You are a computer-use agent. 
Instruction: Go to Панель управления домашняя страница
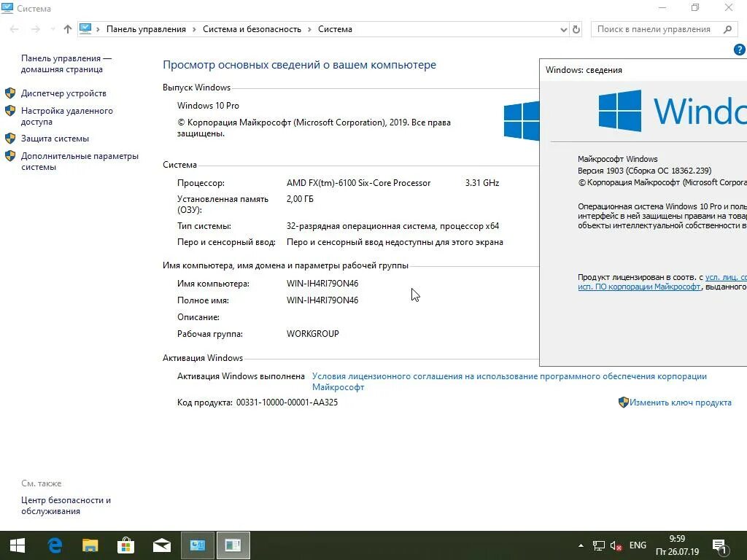[66, 64]
